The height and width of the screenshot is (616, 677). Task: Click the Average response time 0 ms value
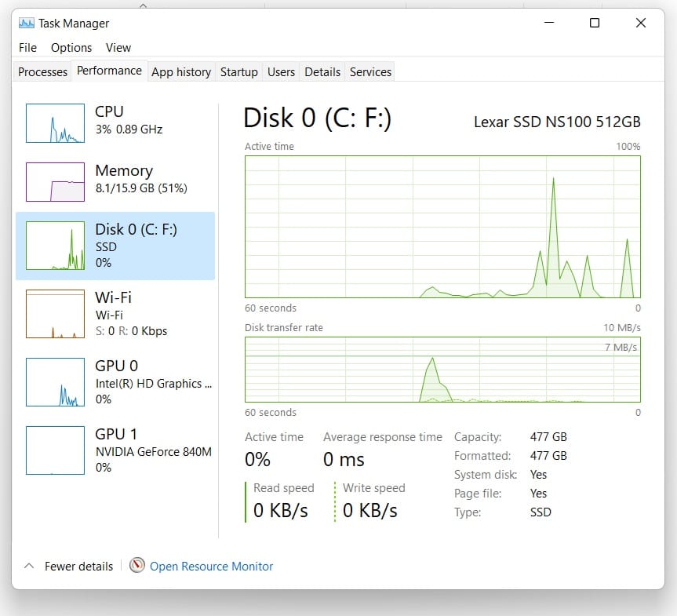(344, 459)
